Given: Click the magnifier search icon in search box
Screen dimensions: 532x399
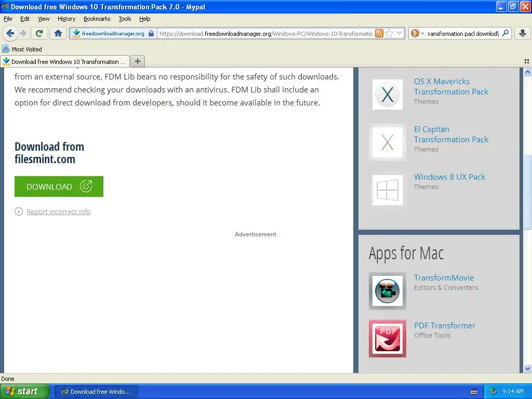Looking at the screenshot, I should (505, 33).
